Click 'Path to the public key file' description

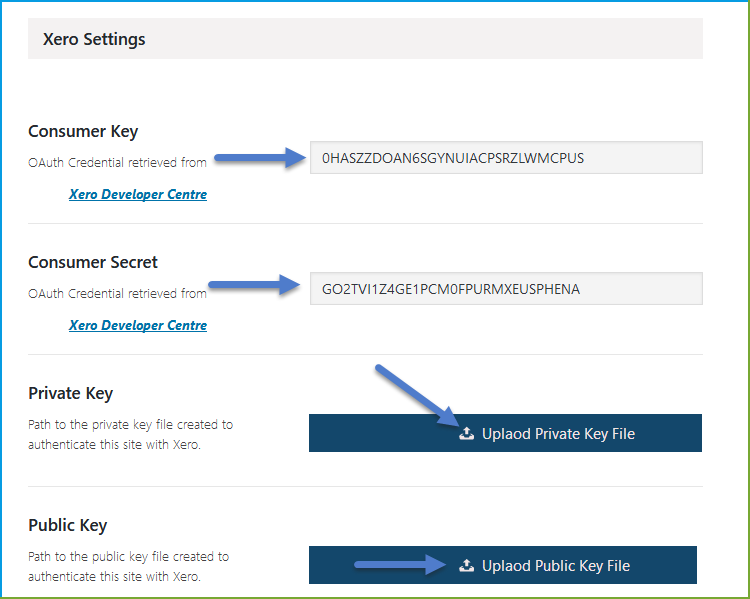pos(129,566)
